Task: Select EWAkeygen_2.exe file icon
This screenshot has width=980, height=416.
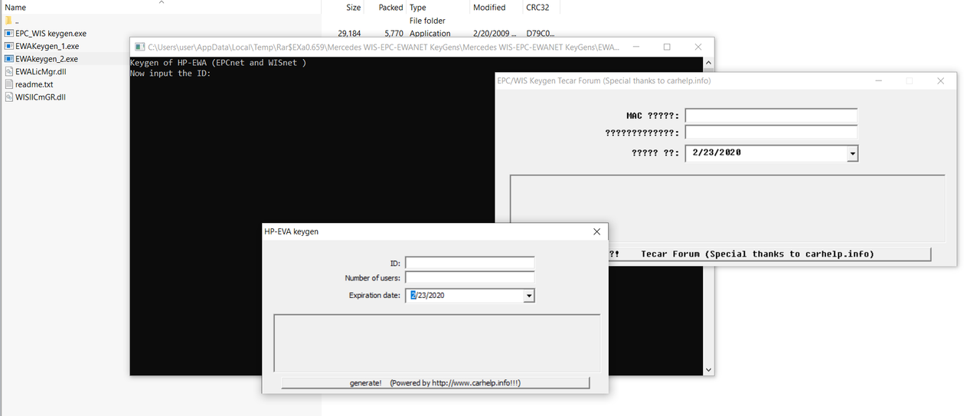Action: tap(8, 59)
